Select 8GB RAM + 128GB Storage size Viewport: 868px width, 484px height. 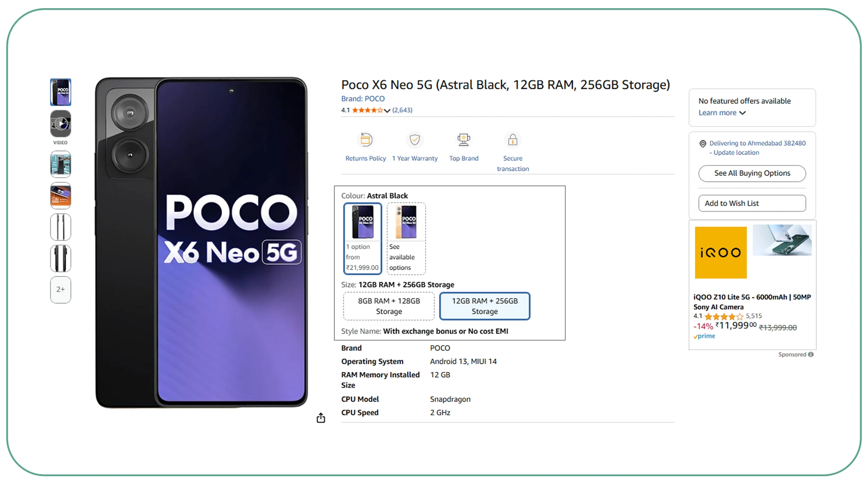(389, 306)
